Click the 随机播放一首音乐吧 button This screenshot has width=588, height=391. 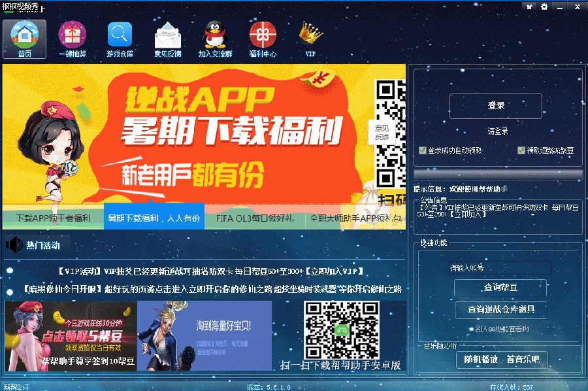point(502,360)
